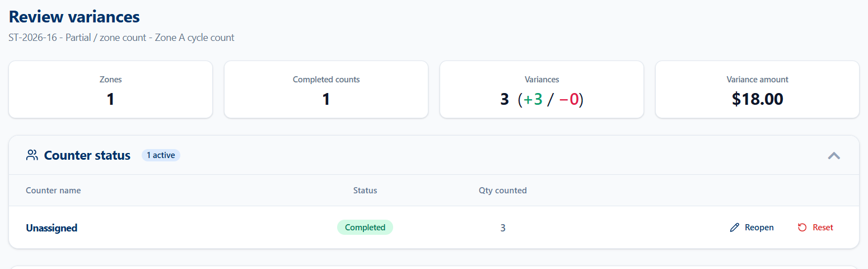Image resolution: width=868 pixels, height=269 pixels.
Task: Click the pencil icon beside Reopen
Action: [735, 228]
